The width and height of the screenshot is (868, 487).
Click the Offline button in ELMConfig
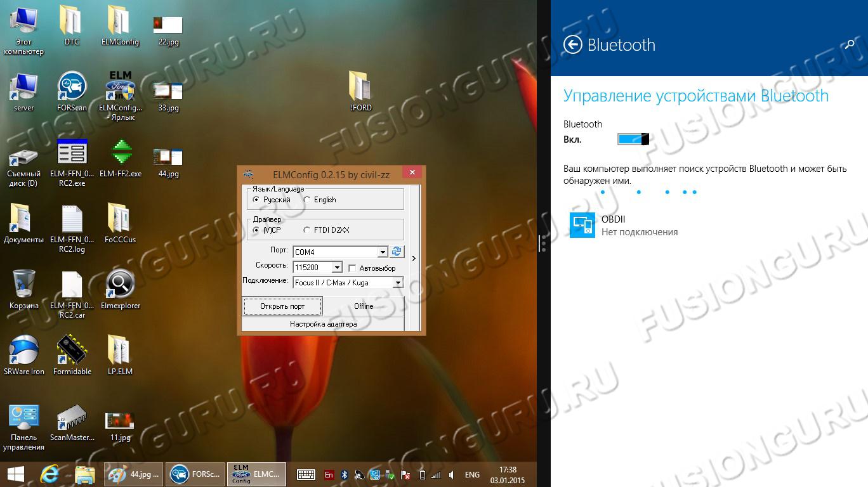364,306
